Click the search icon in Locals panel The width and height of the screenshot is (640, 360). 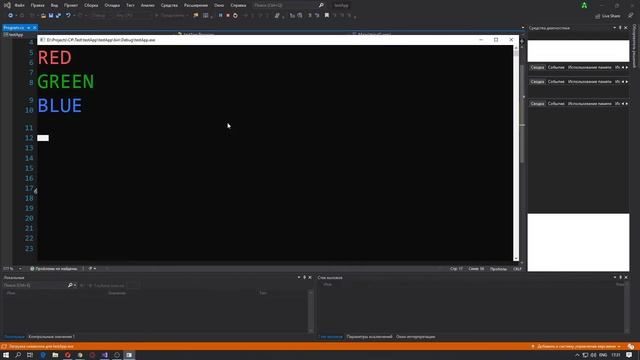click(x=70, y=285)
